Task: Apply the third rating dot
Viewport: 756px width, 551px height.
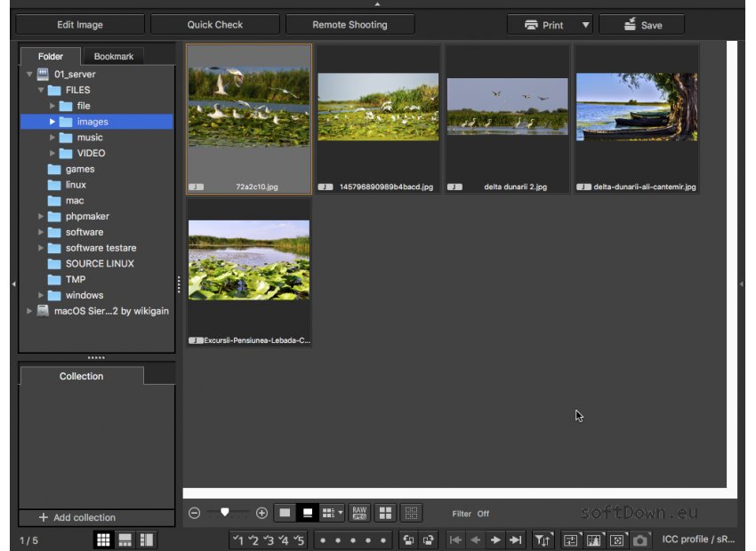Action: (353, 540)
